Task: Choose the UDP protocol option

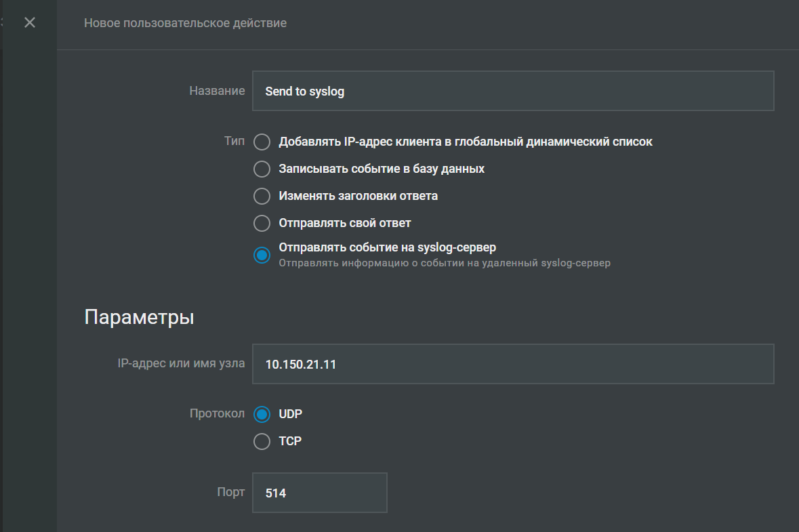Action: [262, 414]
